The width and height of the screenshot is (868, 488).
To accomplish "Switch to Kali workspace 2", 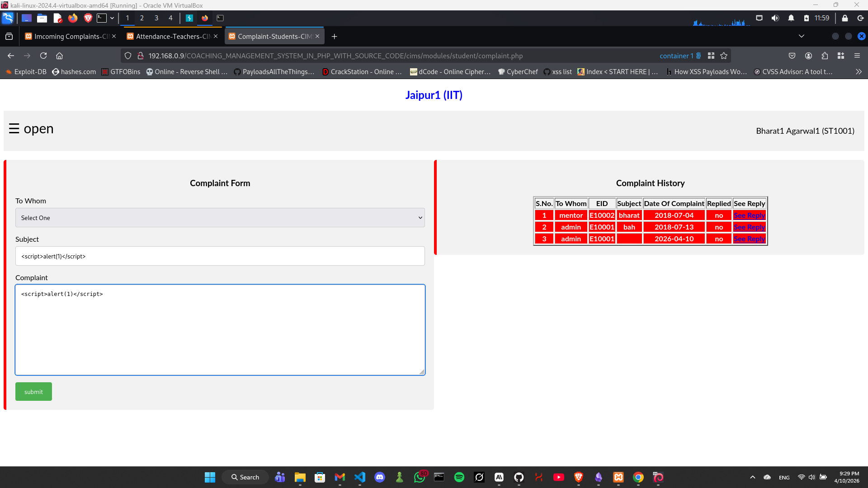I will (142, 18).
